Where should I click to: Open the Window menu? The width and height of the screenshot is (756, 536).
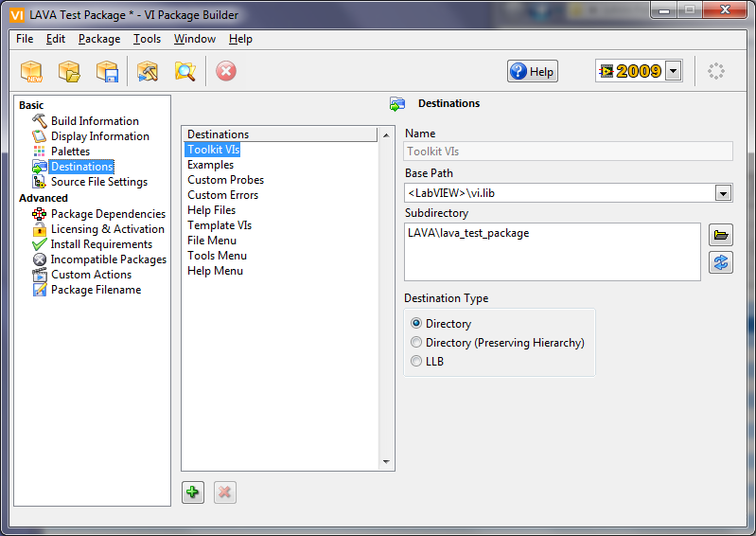point(195,39)
